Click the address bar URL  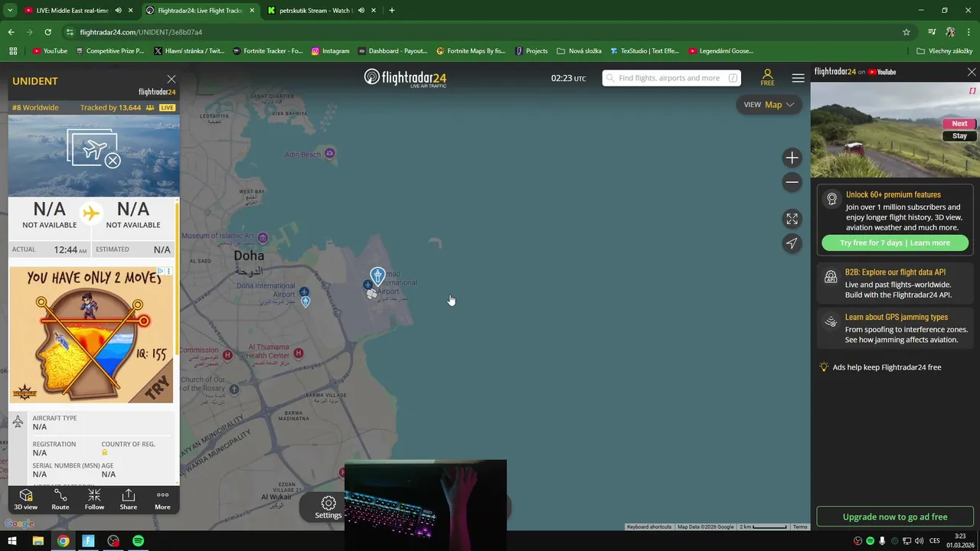pos(141,32)
